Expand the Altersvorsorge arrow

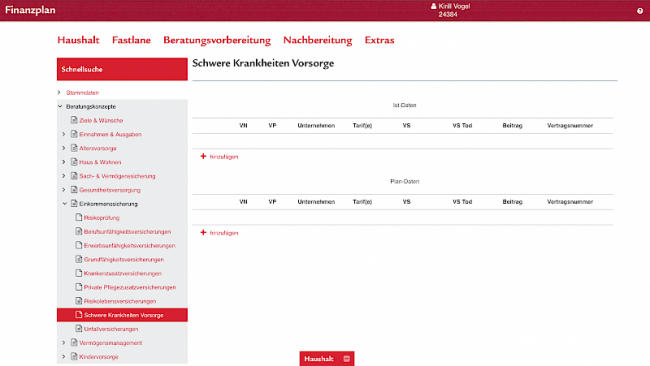tap(63, 148)
